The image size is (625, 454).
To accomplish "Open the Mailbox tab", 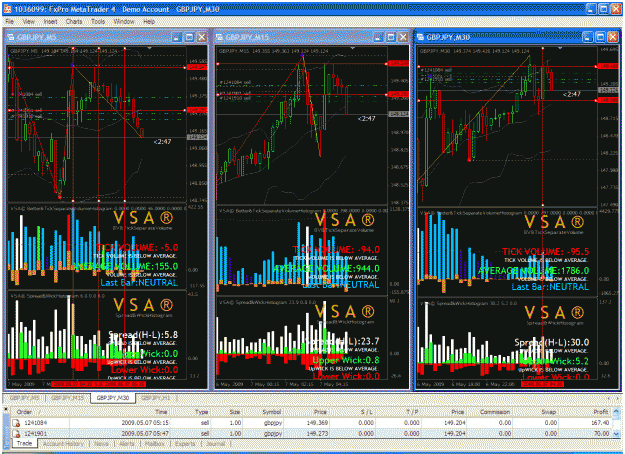I will [x=155, y=444].
